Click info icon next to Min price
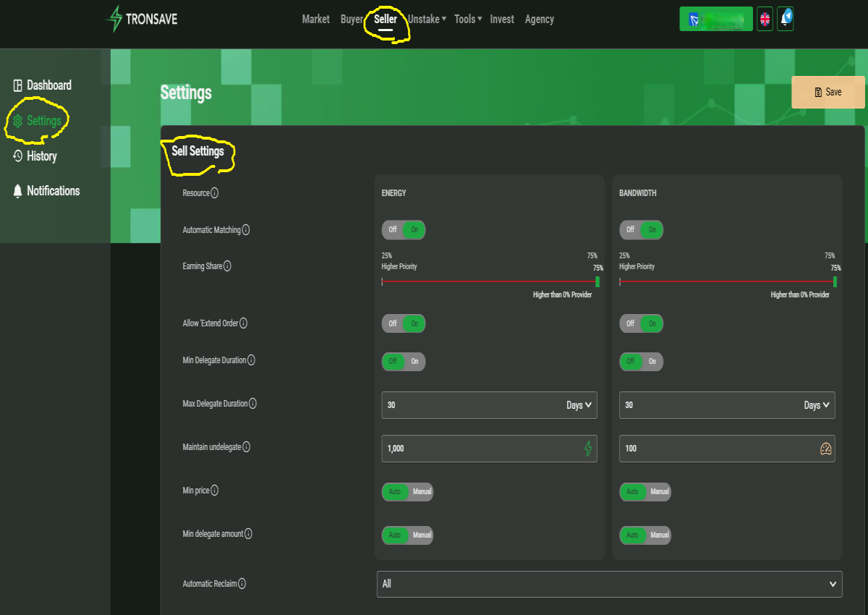 [215, 491]
